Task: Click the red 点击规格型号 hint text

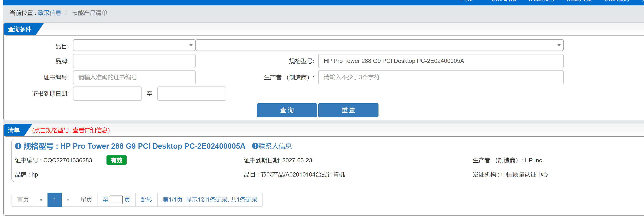Action: click(x=71, y=130)
